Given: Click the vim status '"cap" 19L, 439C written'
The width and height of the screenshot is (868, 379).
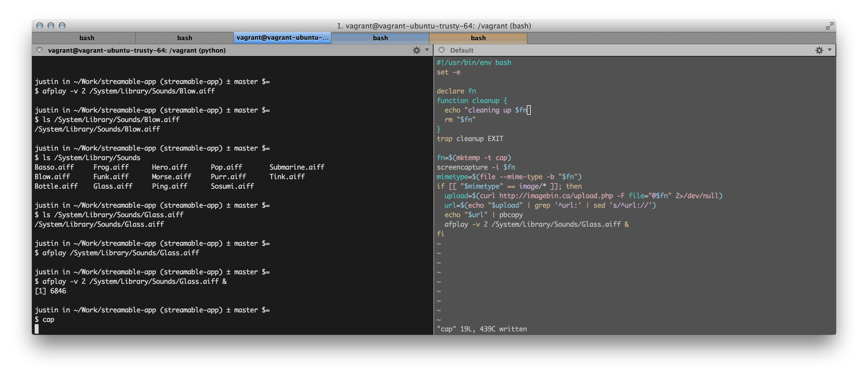Looking at the screenshot, I should point(482,329).
